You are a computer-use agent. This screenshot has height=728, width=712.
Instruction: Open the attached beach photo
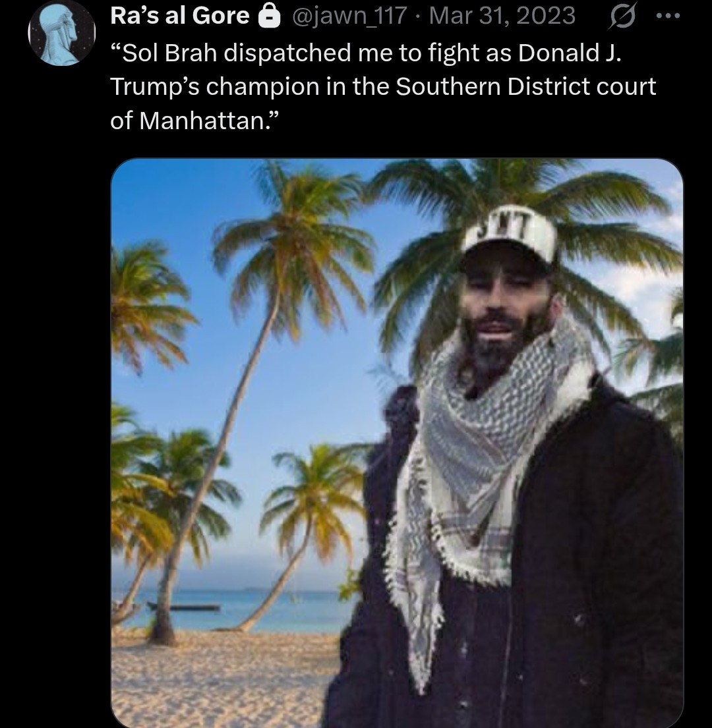coord(397,443)
